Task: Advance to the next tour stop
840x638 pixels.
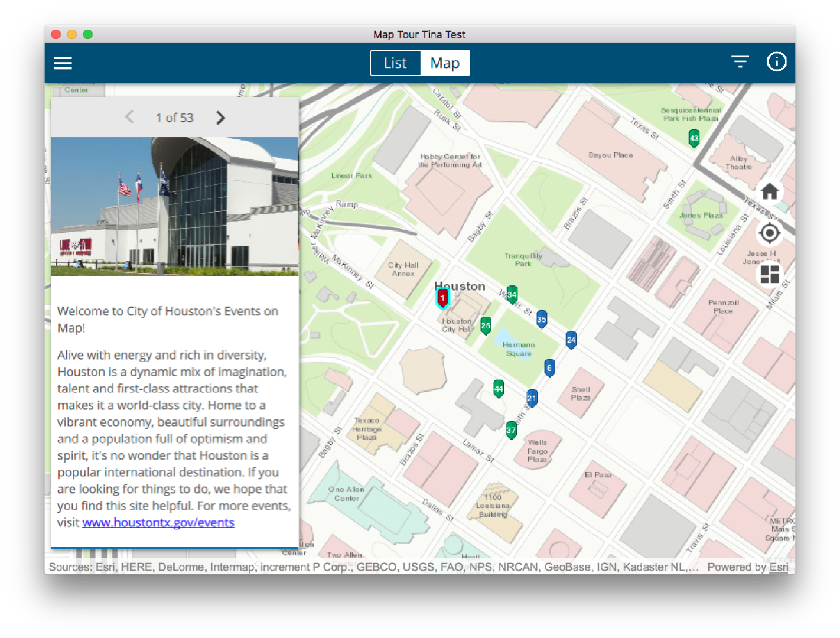Action: pos(220,118)
